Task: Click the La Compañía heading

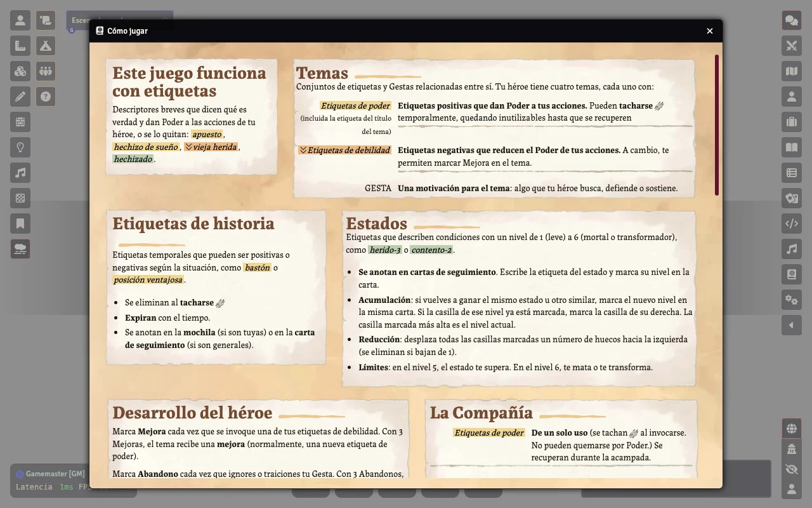Action: click(x=481, y=413)
